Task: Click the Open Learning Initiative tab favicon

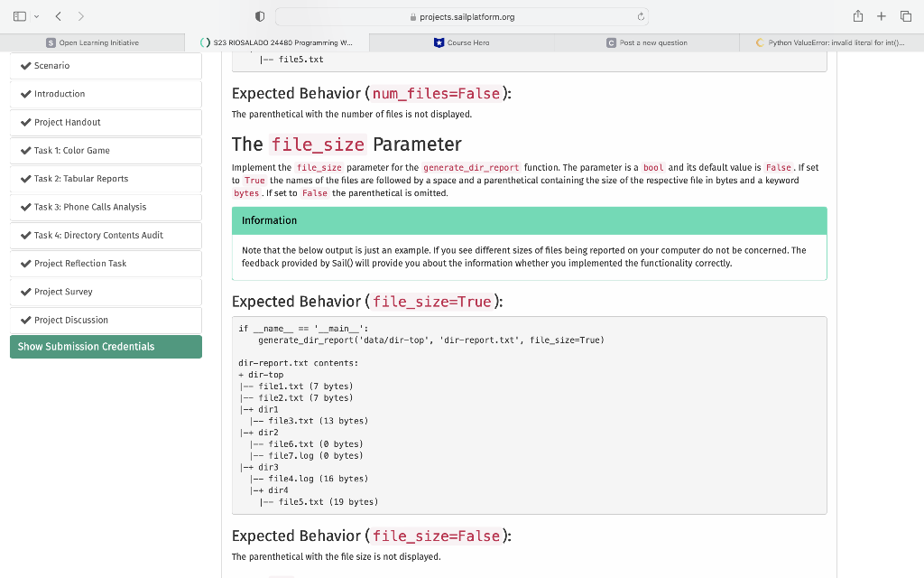Action: [x=51, y=42]
